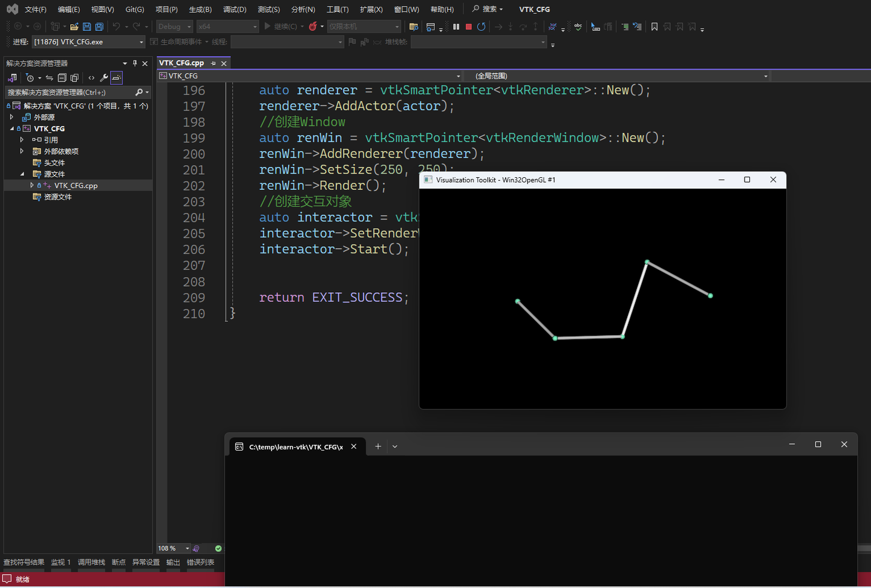Screen dimensions: 871x588
Task: Switch to the 调用堆栈 call stack tab
Action: tap(91, 562)
